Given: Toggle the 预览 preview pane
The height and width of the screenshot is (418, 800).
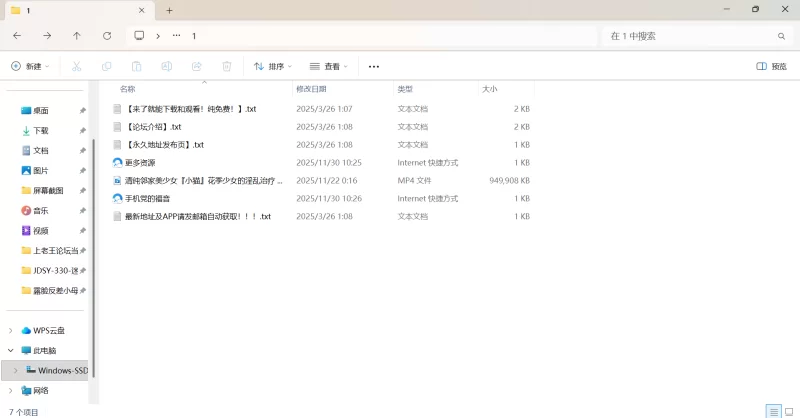Looking at the screenshot, I should [x=771, y=66].
